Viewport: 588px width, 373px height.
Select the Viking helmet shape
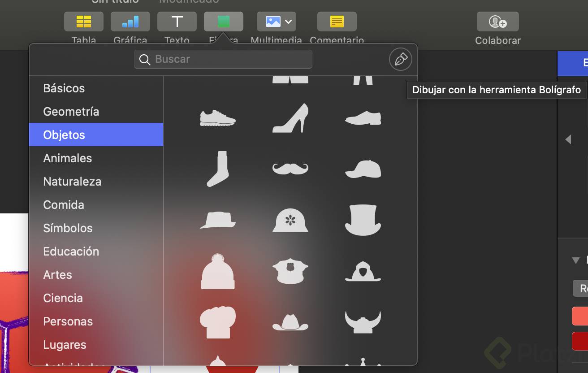(x=363, y=322)
